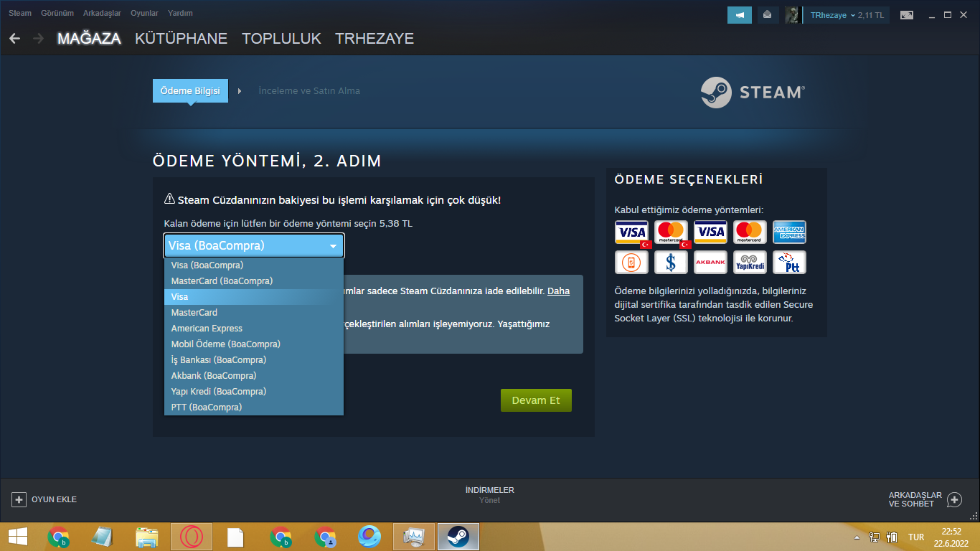
Task: Click the power icon in system tray
Action: pyautogui.click(x=892, y=537)
